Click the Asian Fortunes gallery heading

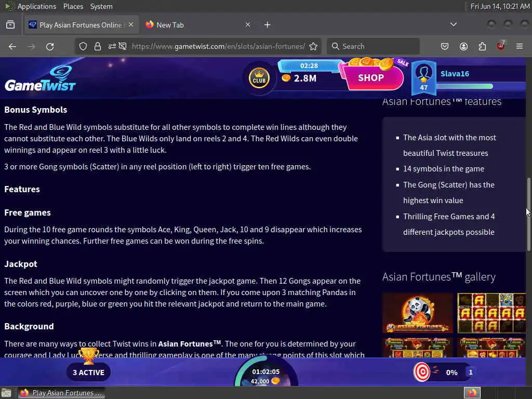tap(438, 276)
